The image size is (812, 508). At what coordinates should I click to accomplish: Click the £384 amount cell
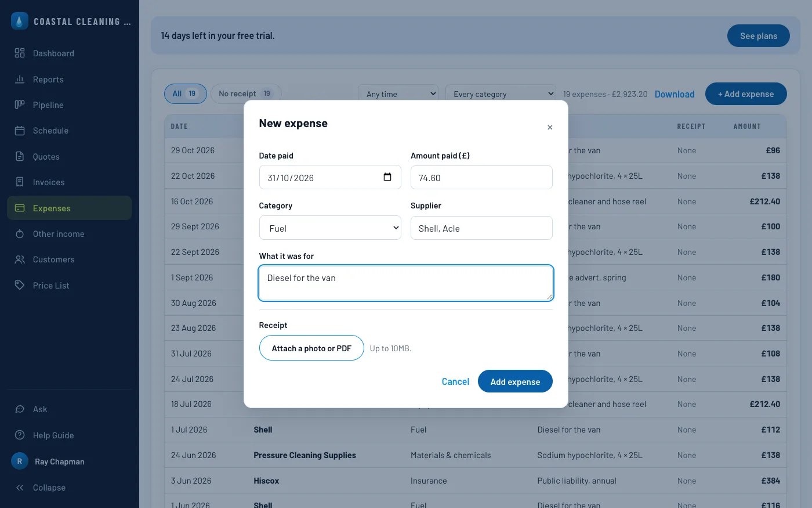pyautogui.click(x=770, y=481)
